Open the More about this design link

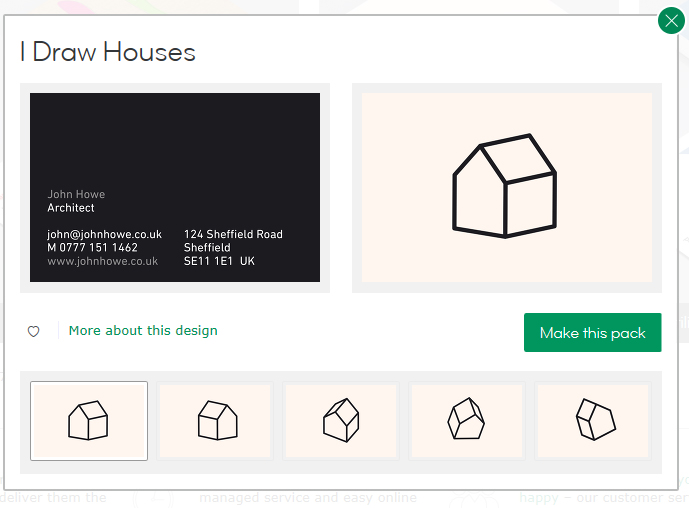pos(143,331)
